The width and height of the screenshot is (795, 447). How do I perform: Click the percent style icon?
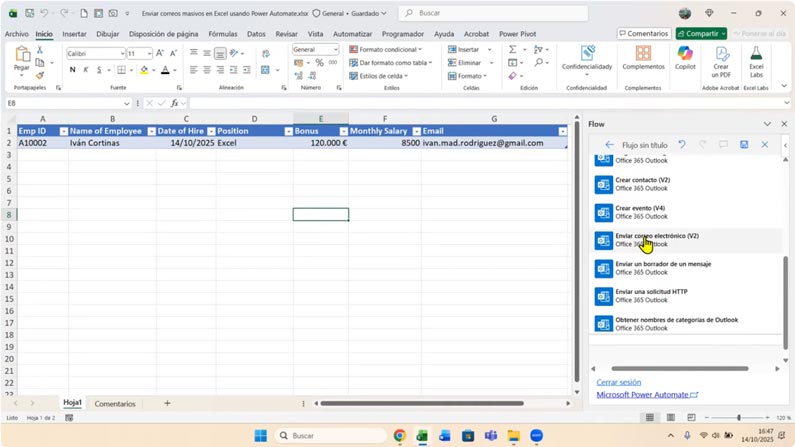click(x=319, y=62)
